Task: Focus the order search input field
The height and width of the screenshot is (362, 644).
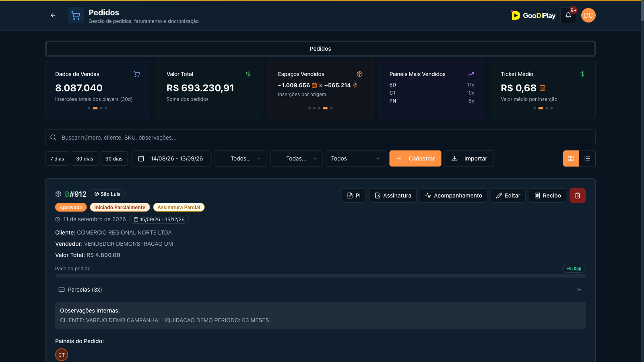Action: tap(320, 137)
